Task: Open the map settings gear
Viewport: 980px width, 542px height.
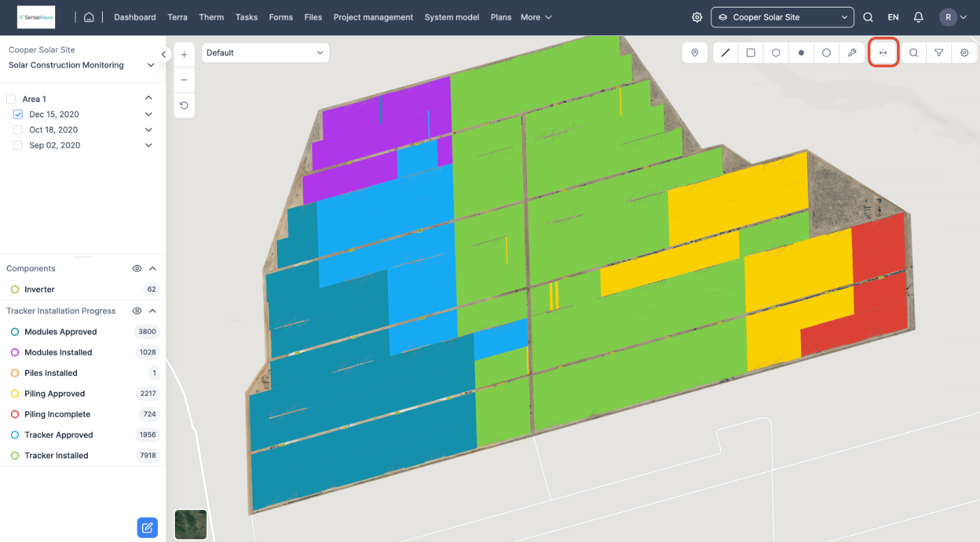Action: click(x=964, y=52)
